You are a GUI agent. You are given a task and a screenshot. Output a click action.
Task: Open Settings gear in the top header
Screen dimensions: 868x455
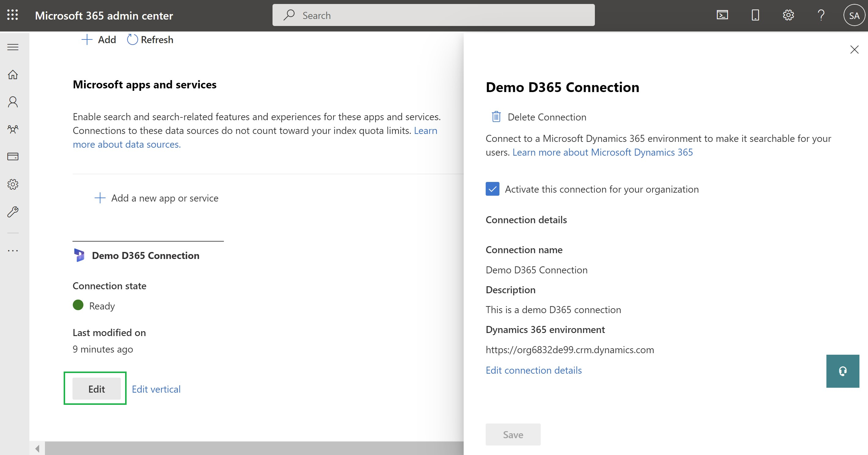(788, 15)
